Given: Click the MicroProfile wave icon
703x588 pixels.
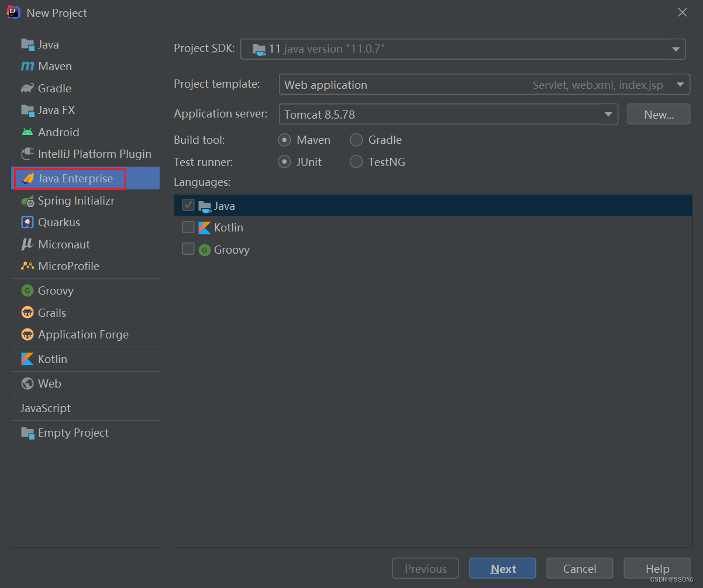Looking at the screenshot, I should pyautogui.click(x=27, y=266).
